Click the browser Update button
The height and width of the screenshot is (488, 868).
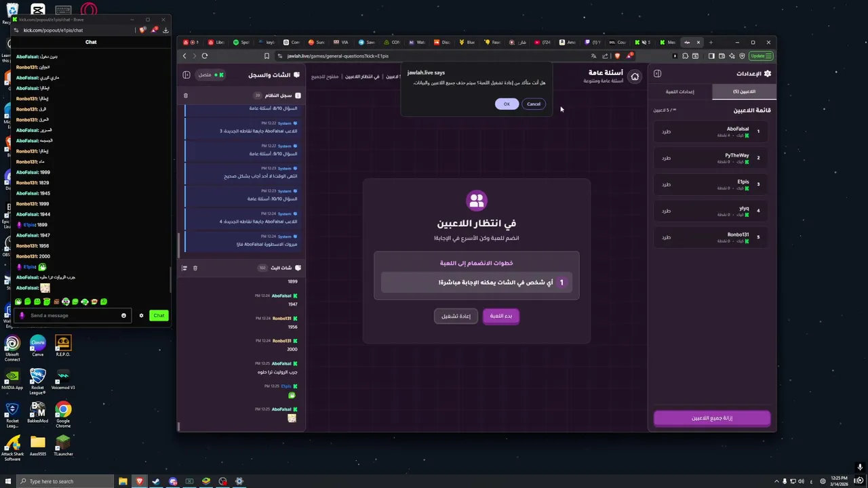click(760, 56)
